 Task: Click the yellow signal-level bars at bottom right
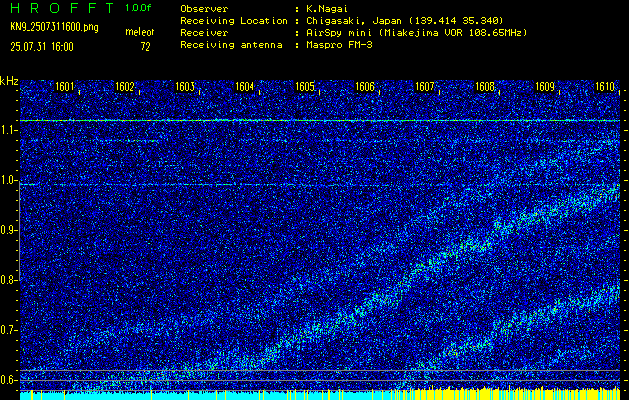pos(513,394)
